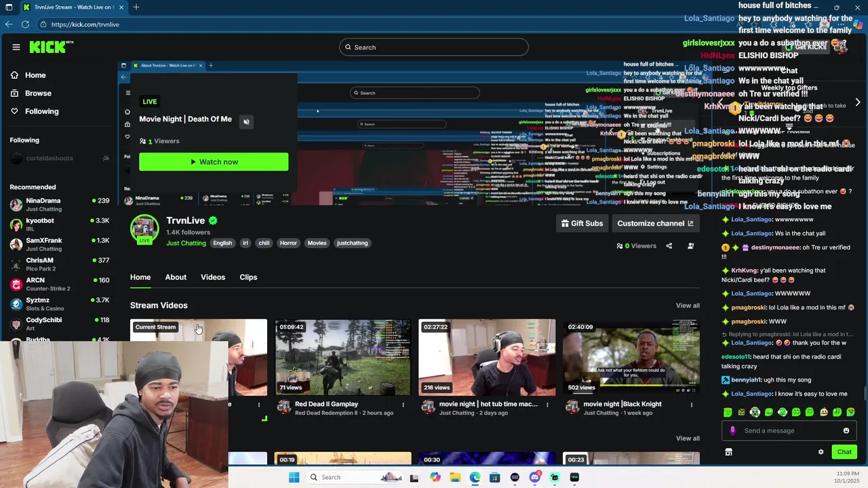868x488 pixels.
Task: Select the channel Home tab
Action: coord(140,277)
